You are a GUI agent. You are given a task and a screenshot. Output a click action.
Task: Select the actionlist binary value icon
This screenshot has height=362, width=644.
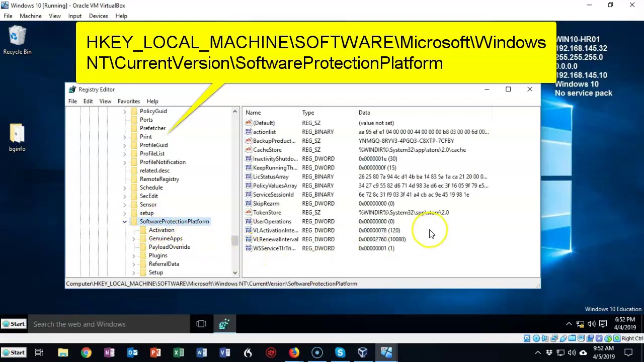(248, 132)
